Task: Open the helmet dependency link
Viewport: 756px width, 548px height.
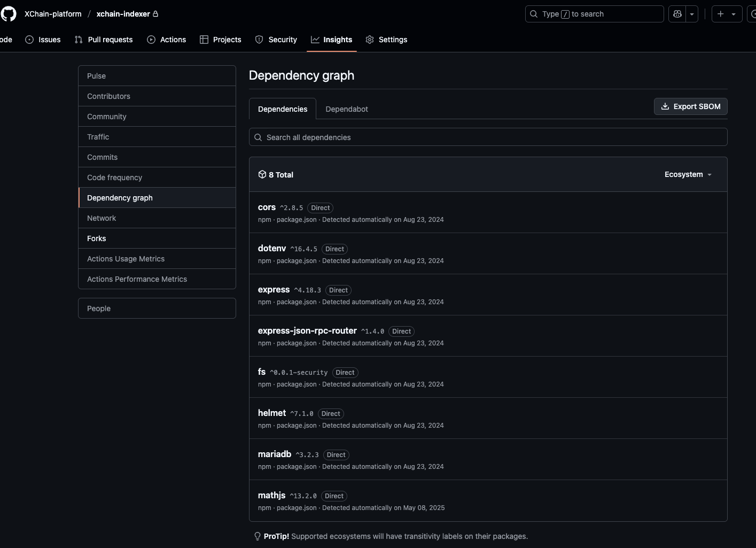Action: [x=272, y=413]
